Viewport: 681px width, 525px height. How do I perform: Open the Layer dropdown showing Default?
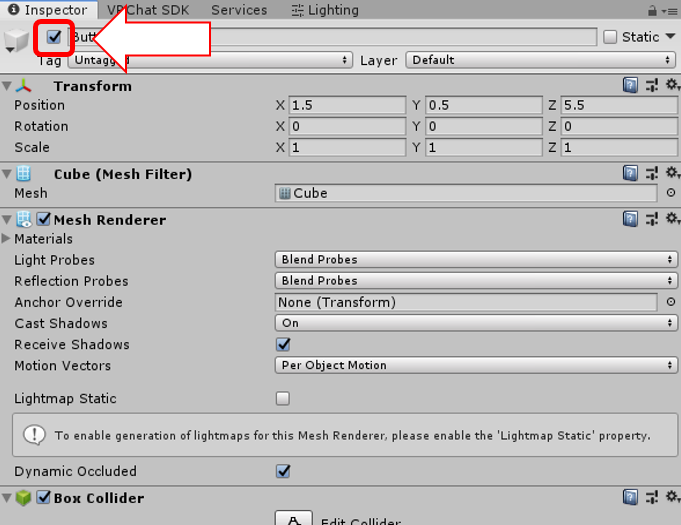[x=540, y=60]
